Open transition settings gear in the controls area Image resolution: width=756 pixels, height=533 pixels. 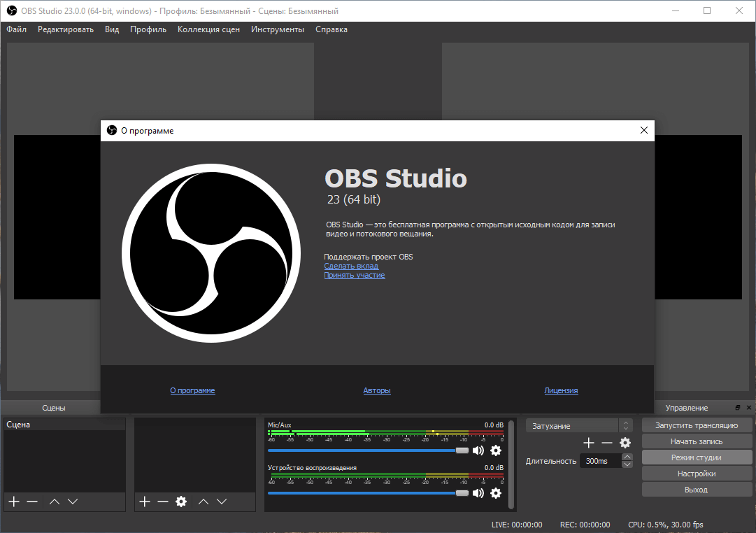pyautogui.click(x=625, y=443)
